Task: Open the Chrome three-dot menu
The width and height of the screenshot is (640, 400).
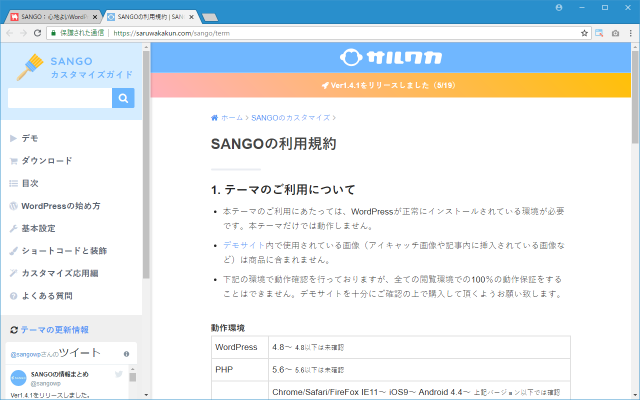Action: tap(631, 33)
